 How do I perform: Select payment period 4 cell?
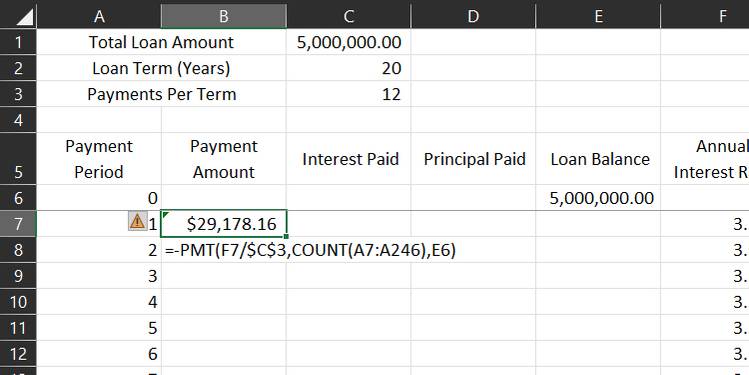pyautogui.click(x=99, y=302)
